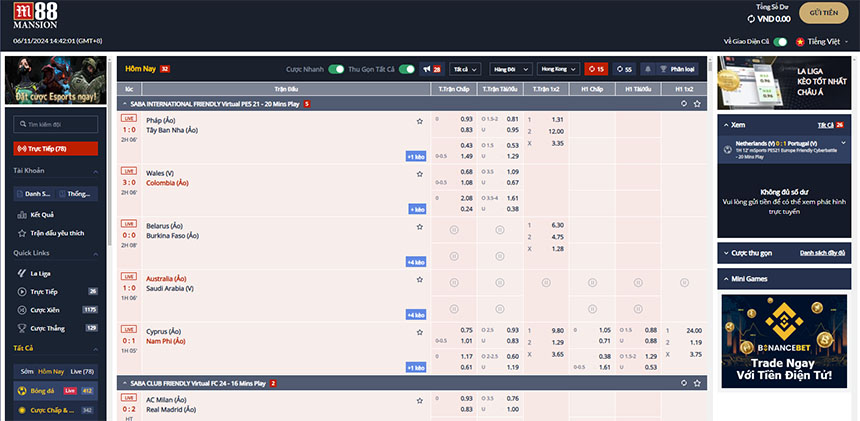Click the M88 Mansion logo
This screenshot has width=860, height=421.
pyautogui.click(x=37, y=17)
